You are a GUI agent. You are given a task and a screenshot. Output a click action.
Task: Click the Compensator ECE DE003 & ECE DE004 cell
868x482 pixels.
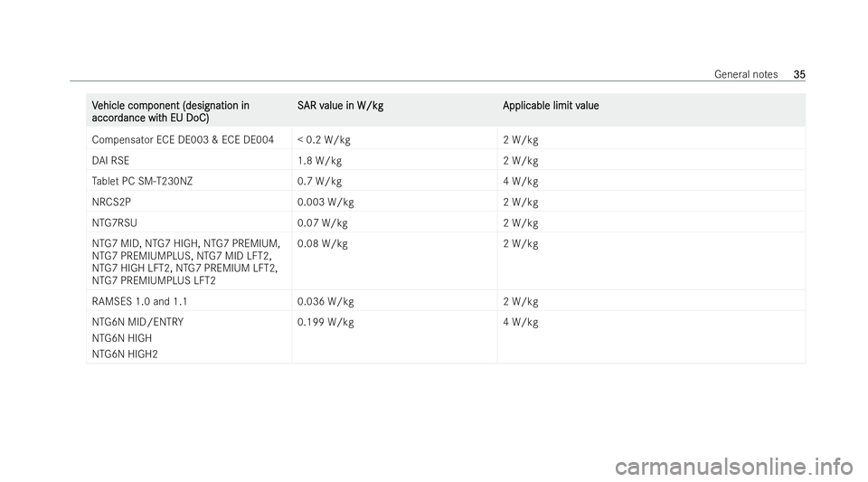click(183, 139)
